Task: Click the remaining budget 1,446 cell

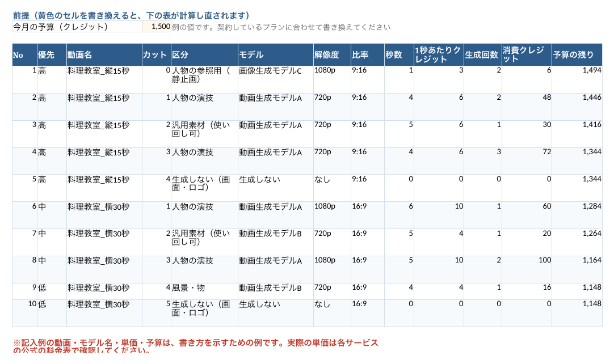Action: [x=577, y=107]
